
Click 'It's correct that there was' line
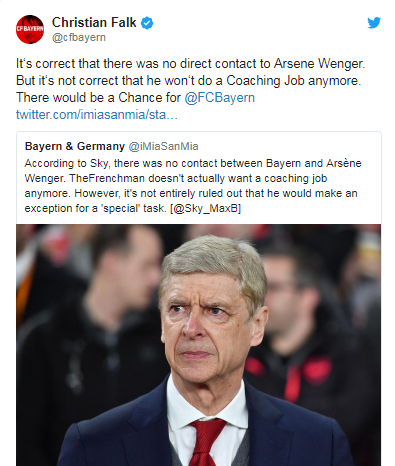[x=190, y=64]
